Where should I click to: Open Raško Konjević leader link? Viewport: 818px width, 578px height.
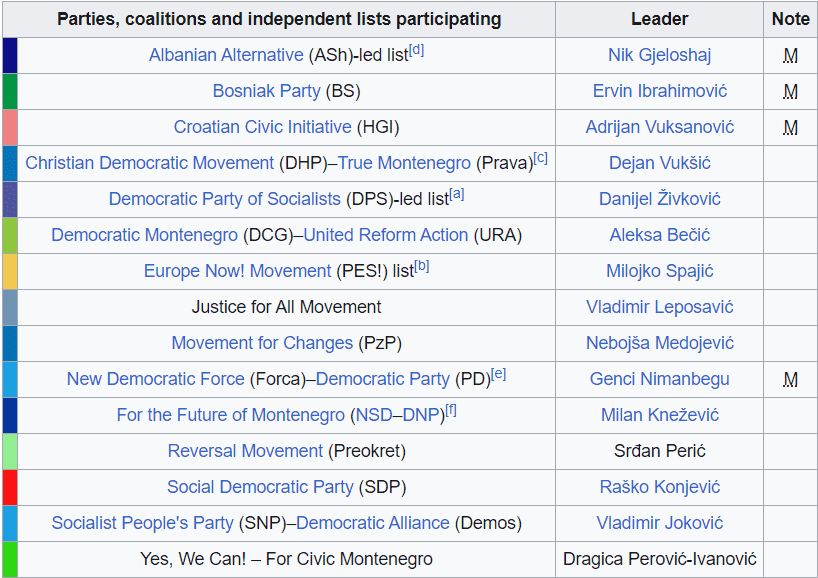tap(659, 487)
